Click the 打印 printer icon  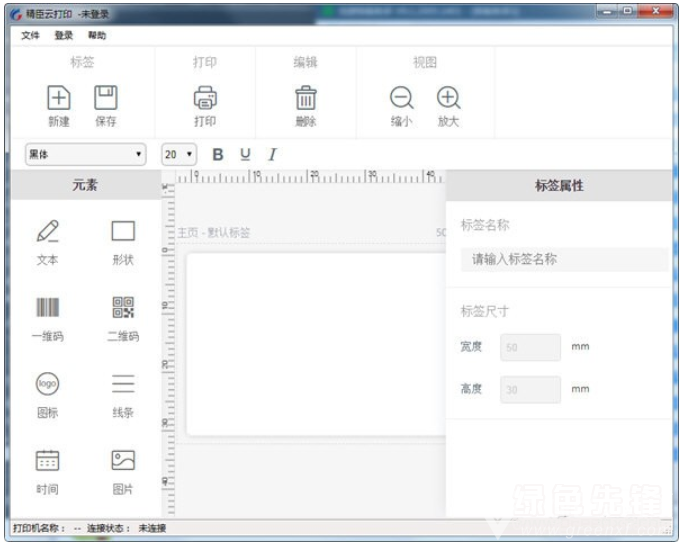click(x=205, y=98)
